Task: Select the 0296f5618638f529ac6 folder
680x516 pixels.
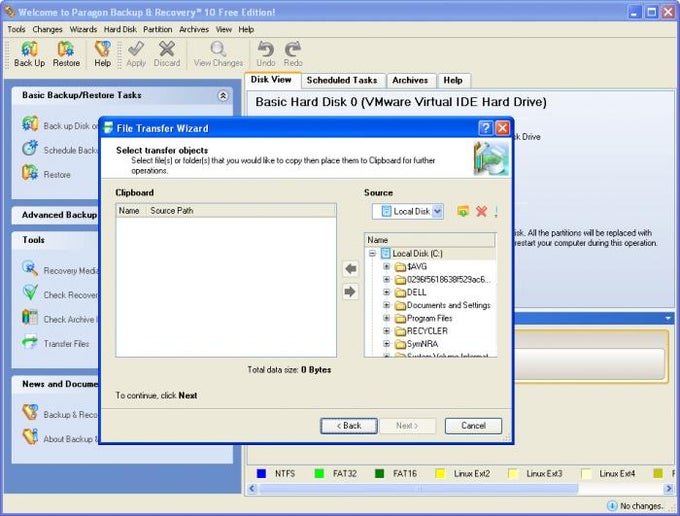Action: (x=448, y=279)
